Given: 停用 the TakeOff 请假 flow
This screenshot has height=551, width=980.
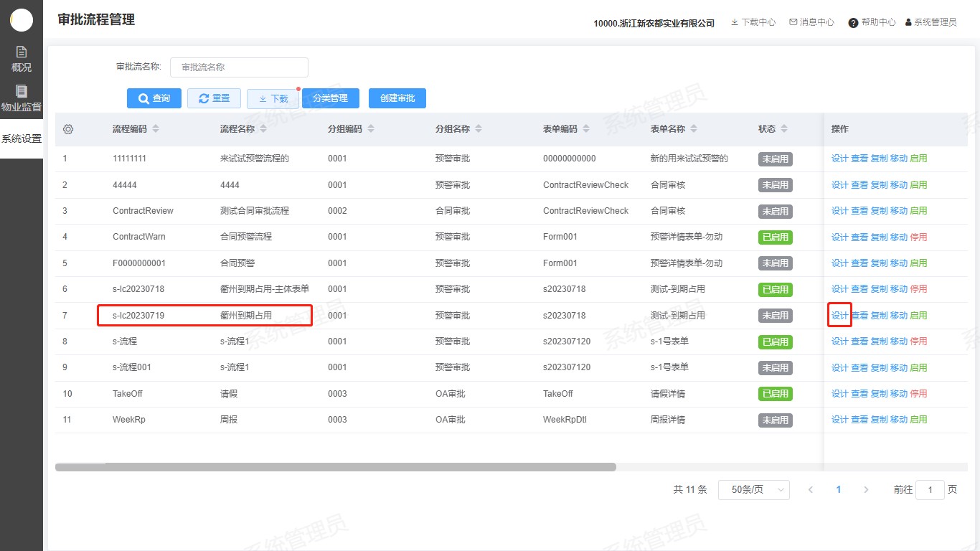Looking at the screenshot, I should point(918,393).
